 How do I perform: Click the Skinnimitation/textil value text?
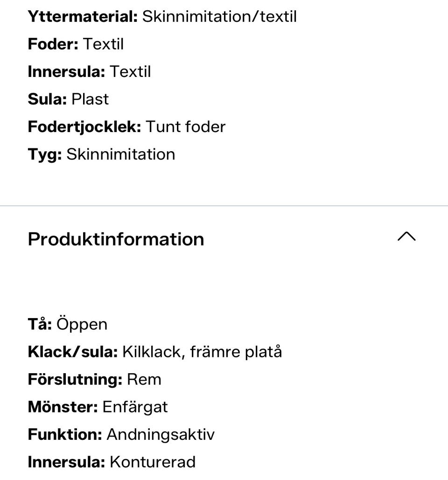(x=219, y=17)
